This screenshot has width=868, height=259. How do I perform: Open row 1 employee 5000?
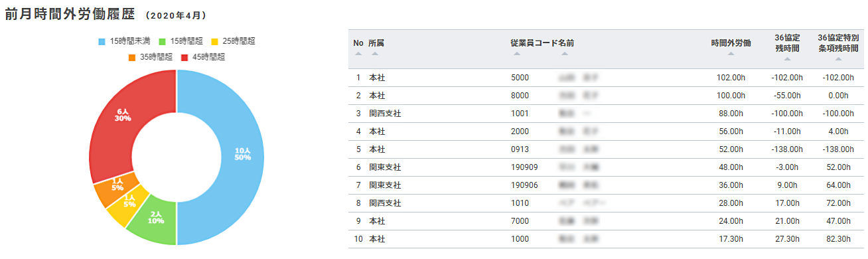click(x=608, y=78)
